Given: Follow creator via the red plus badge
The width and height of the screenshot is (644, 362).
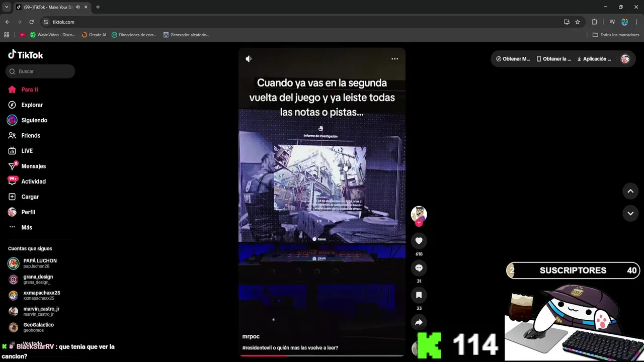Looking at the screenshot, I should click(419, 223).
